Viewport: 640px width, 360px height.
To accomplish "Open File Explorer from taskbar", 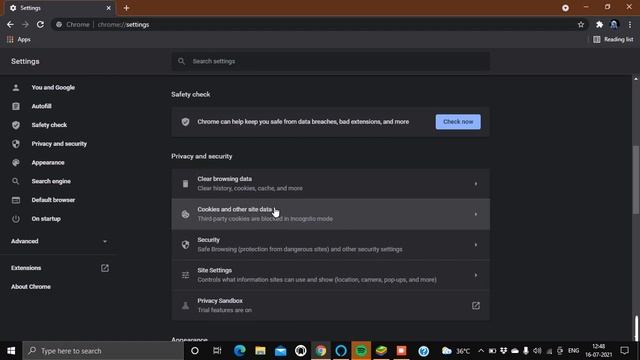I will [260, 351].
